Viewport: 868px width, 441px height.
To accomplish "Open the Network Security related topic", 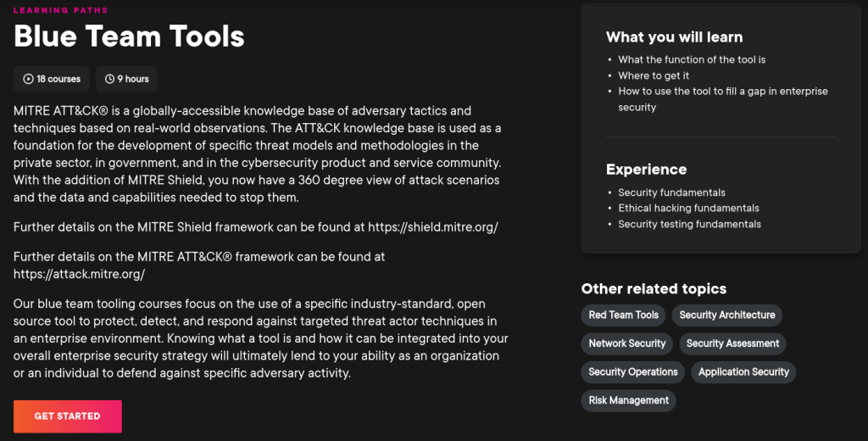I will click(627, 343).
